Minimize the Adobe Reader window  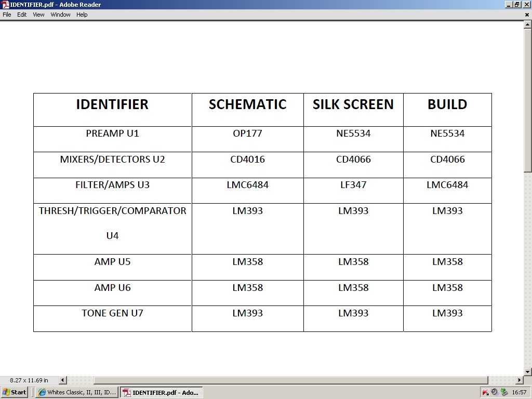click(509, 5)
